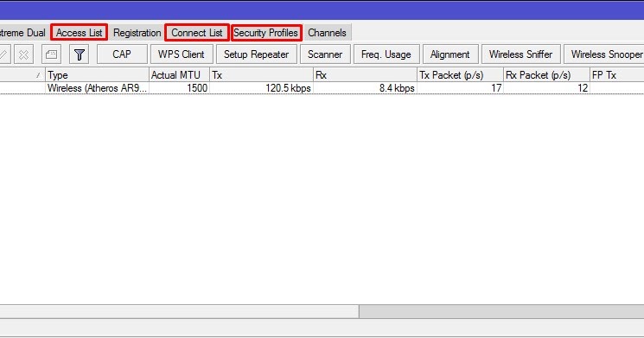The width and height of the screenshot is (644, 338).
Task: Click the disable X icon button
Action: [23, 54]
